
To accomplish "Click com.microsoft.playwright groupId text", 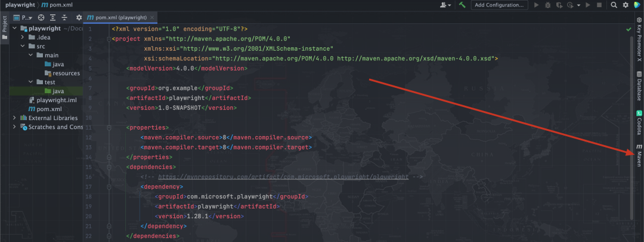I will tap(230, 197).
